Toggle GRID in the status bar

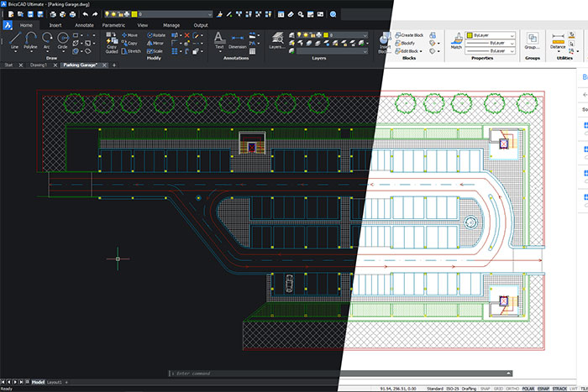tap(498, 389)
